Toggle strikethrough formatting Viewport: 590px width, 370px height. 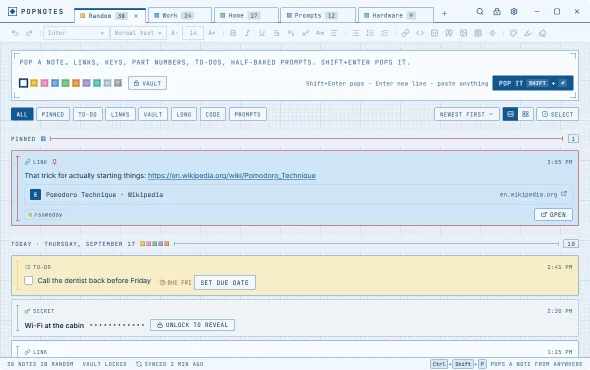tap(276, 33)
